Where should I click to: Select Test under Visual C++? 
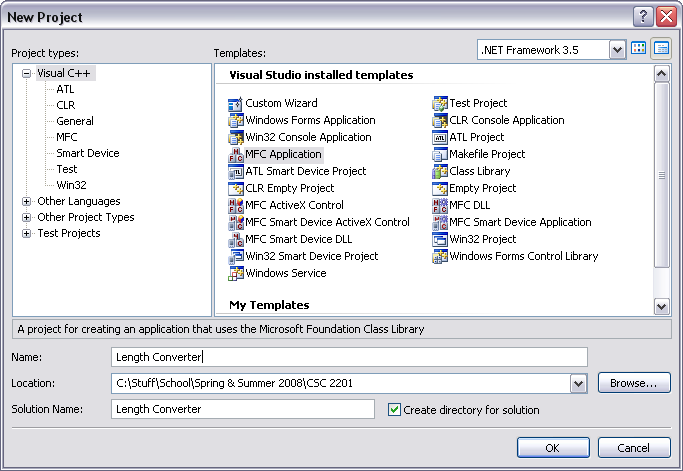click(x=67, y=169)
